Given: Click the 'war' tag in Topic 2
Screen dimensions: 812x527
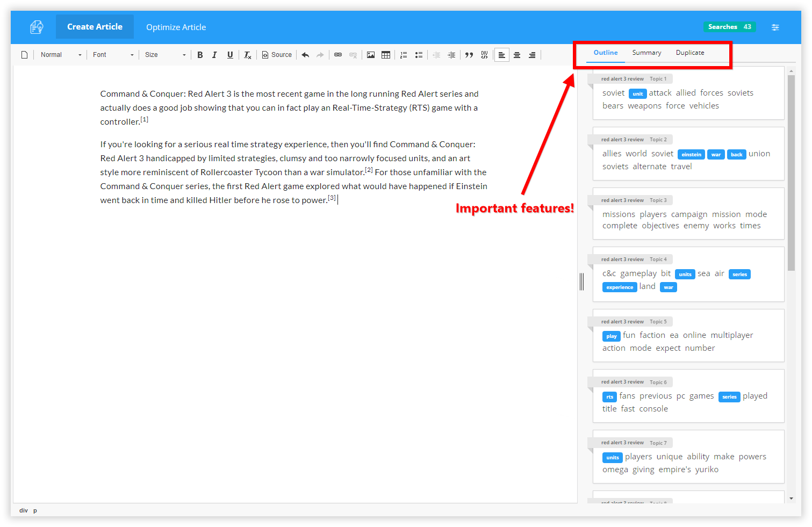Looking at the screenshot, I should pyautogui.click(x=716, y=154).
